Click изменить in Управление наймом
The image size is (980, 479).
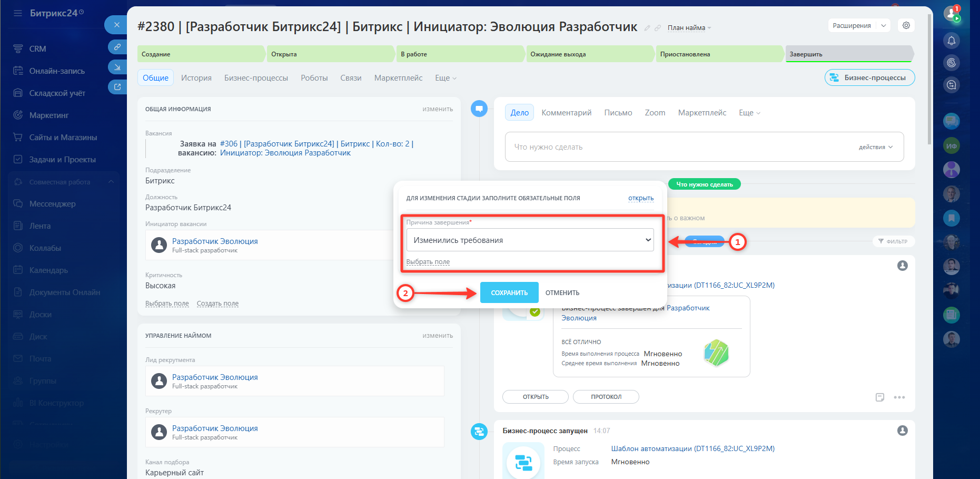click(438, 336)
